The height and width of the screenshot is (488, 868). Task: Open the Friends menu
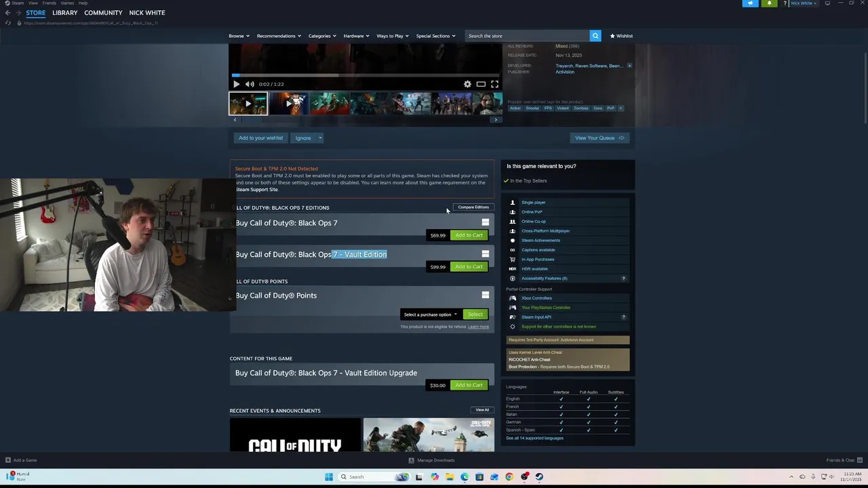point(50,3)
